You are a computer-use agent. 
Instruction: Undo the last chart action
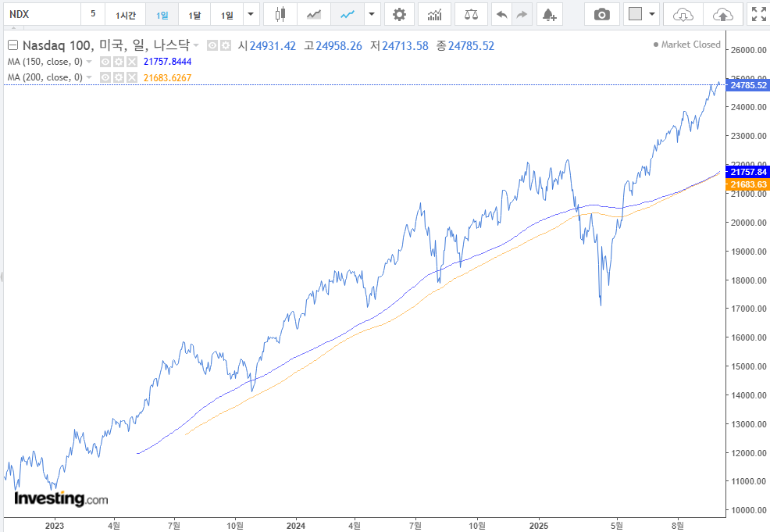[x=501, y=14]
